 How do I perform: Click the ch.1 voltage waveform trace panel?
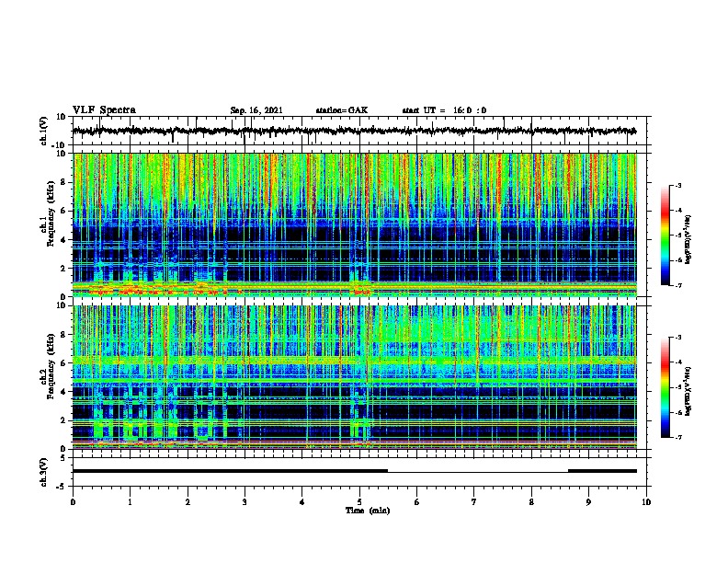click(359, 131)
